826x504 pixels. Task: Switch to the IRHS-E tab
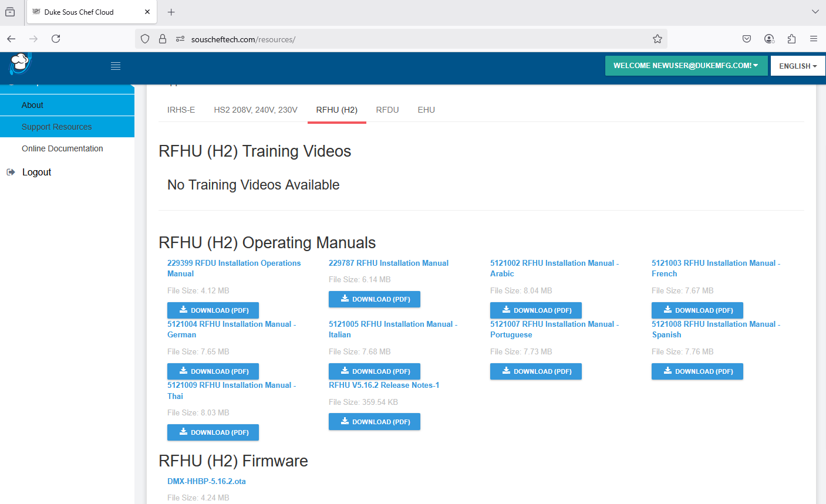tap(181, 110)
